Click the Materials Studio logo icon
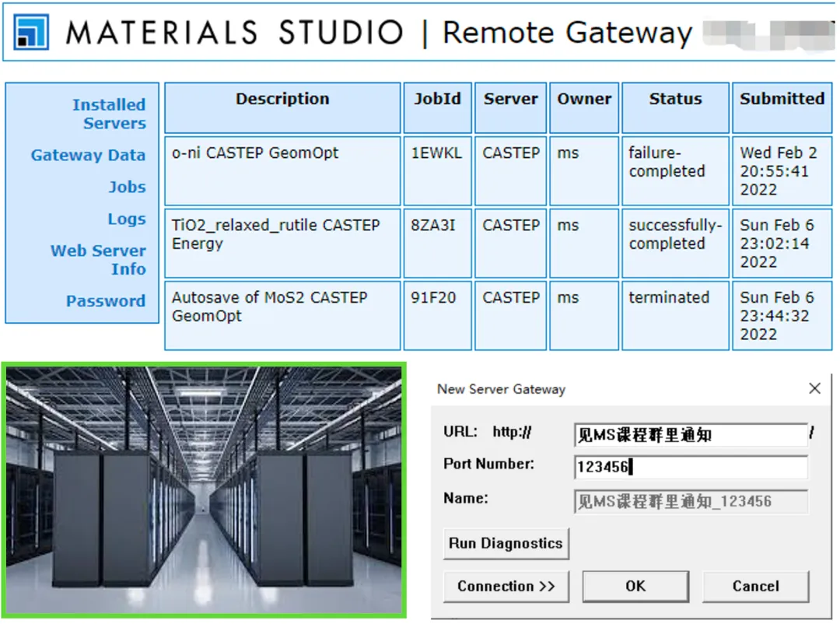The width and height of the screenshot is (840, 624). click(31, 32)
